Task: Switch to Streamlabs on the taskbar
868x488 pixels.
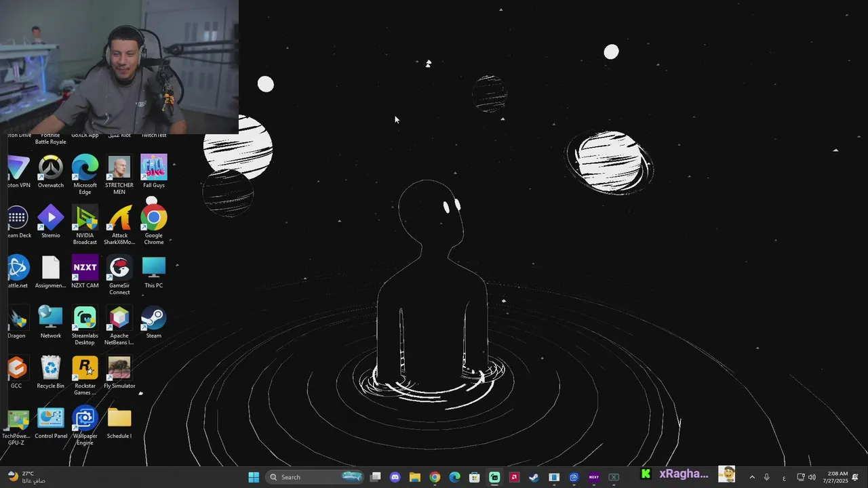Action: coord(494,477)
